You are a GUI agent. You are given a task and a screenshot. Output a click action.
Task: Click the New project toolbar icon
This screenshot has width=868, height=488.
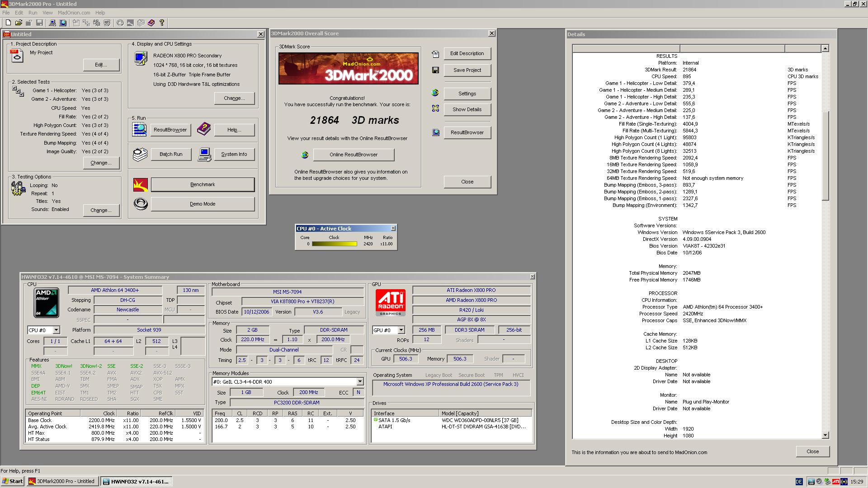click(x=8, y=23)
